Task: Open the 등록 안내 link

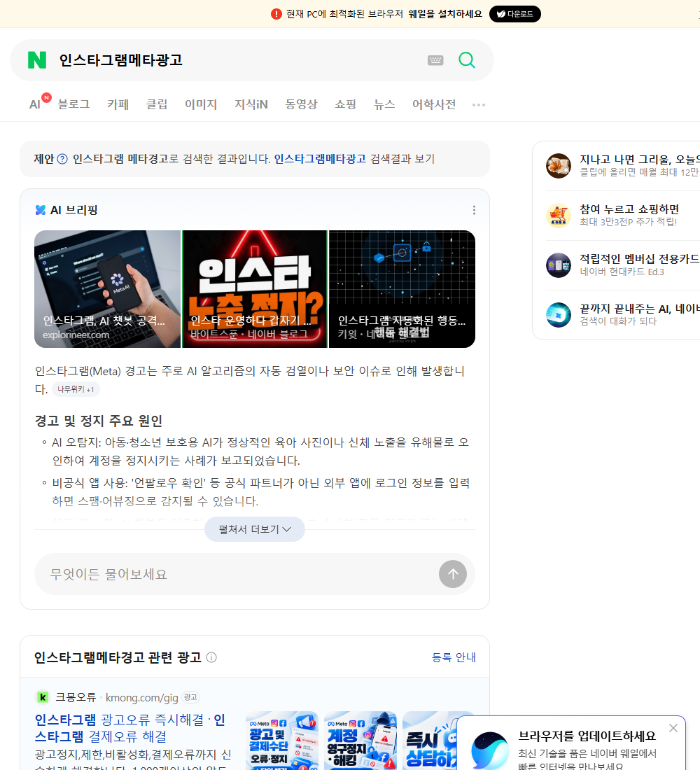Action: (x=454, y=657)
